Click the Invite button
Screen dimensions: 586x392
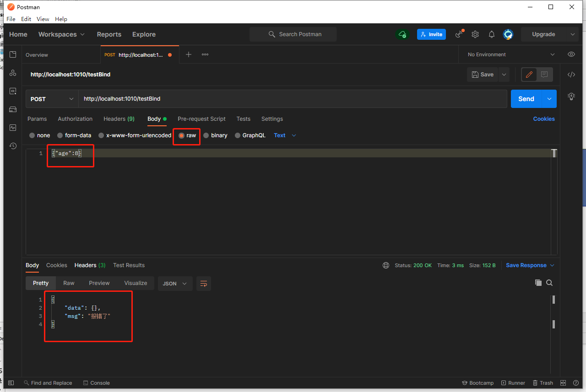(431, 34)
